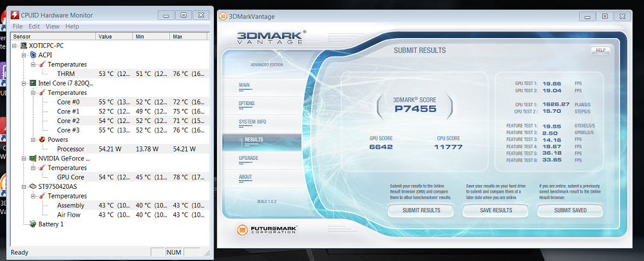Go to MAIN section in 3DMark

(244, 85)
